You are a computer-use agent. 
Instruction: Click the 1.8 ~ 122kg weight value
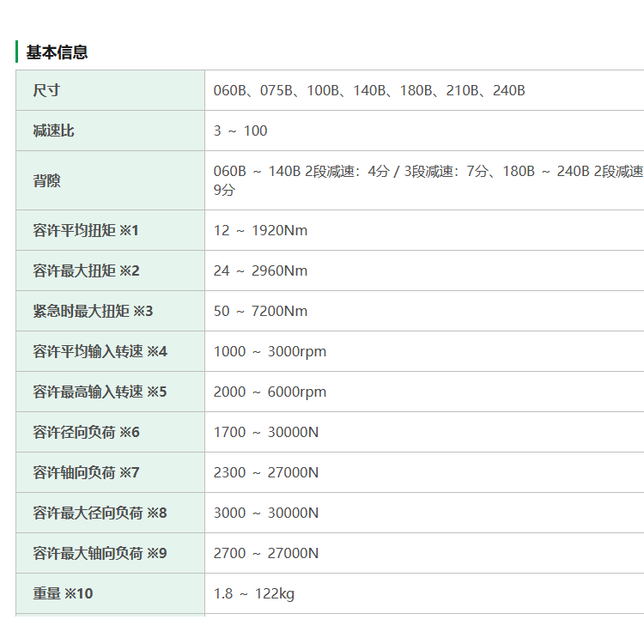pyautogui.click(x=254, y=593)
